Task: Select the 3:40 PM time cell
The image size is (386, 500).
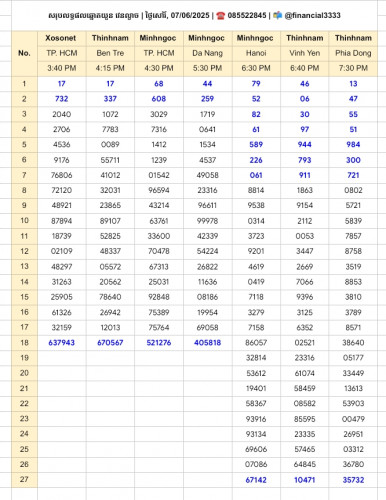Action: coord(62,69)
